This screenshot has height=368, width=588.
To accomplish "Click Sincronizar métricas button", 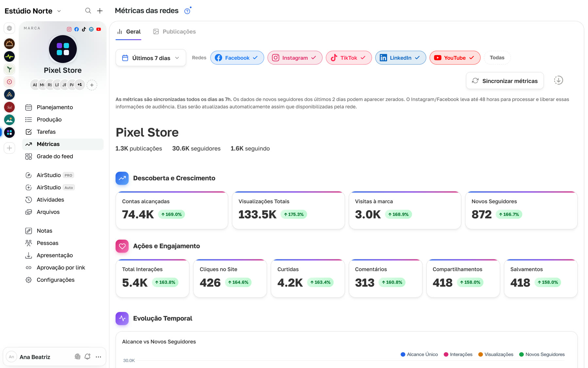I will (505, 81).
